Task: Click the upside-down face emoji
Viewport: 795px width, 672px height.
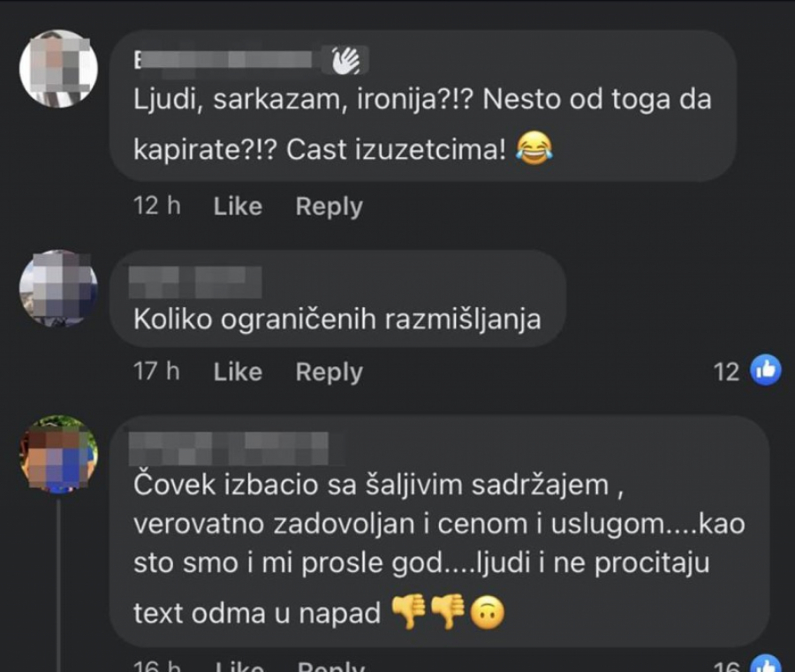Action: pos(488,613)
